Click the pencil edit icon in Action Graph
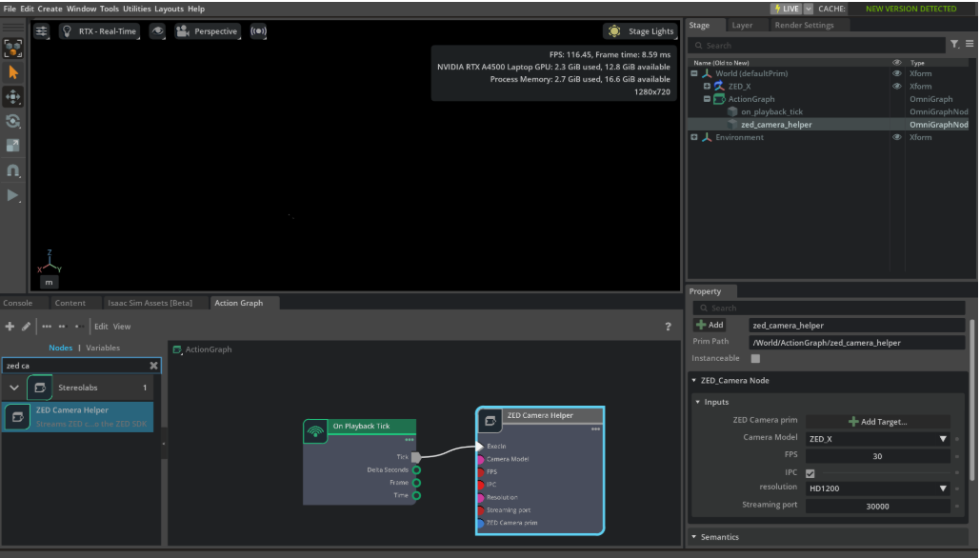The width and height of the screenshot is (980, 558). tap(26, 327)
